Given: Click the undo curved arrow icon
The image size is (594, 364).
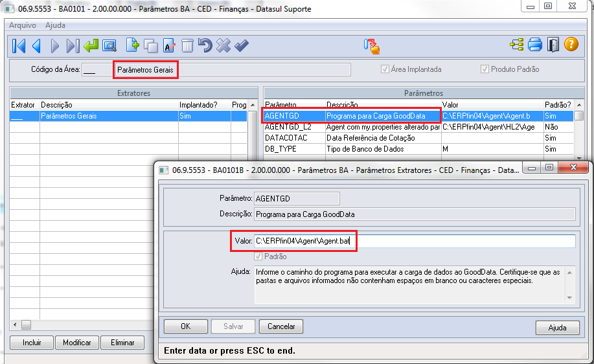Looking at the screenshot, I should [205, 46].
